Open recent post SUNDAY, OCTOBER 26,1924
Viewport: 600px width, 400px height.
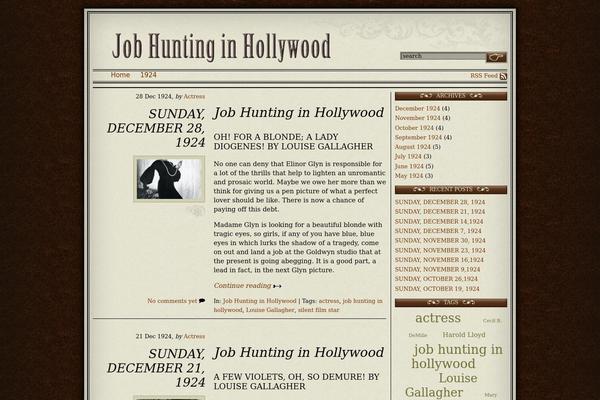coord(436,279)
